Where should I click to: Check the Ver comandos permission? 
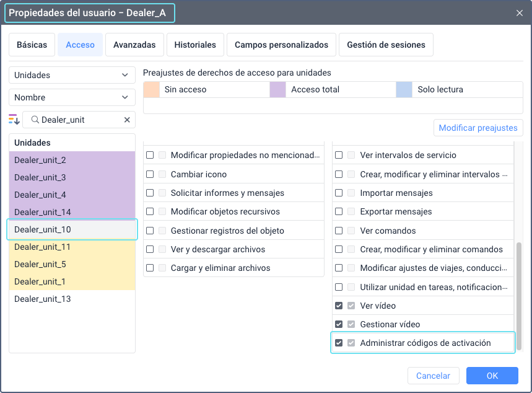tap(338, 231)
